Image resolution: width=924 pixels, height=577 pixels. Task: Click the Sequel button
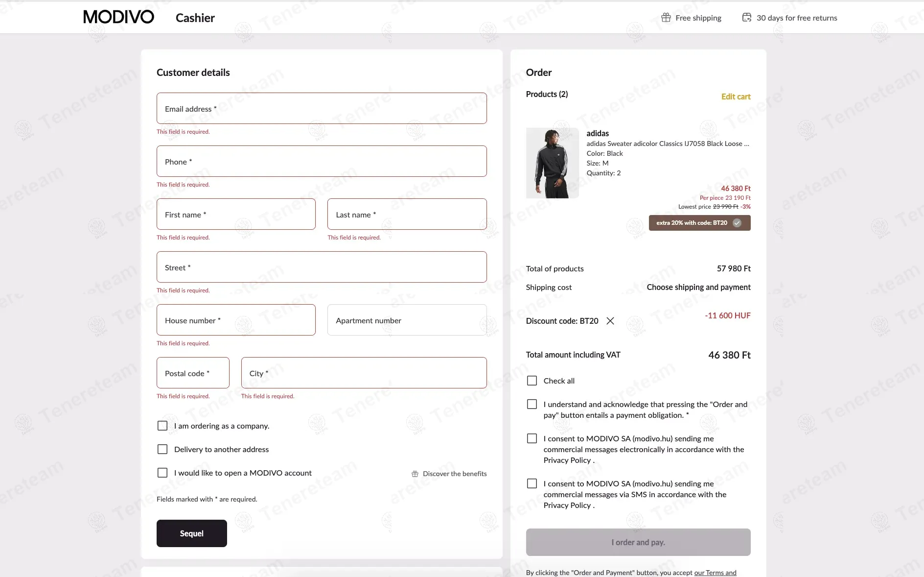click(192, 533)
